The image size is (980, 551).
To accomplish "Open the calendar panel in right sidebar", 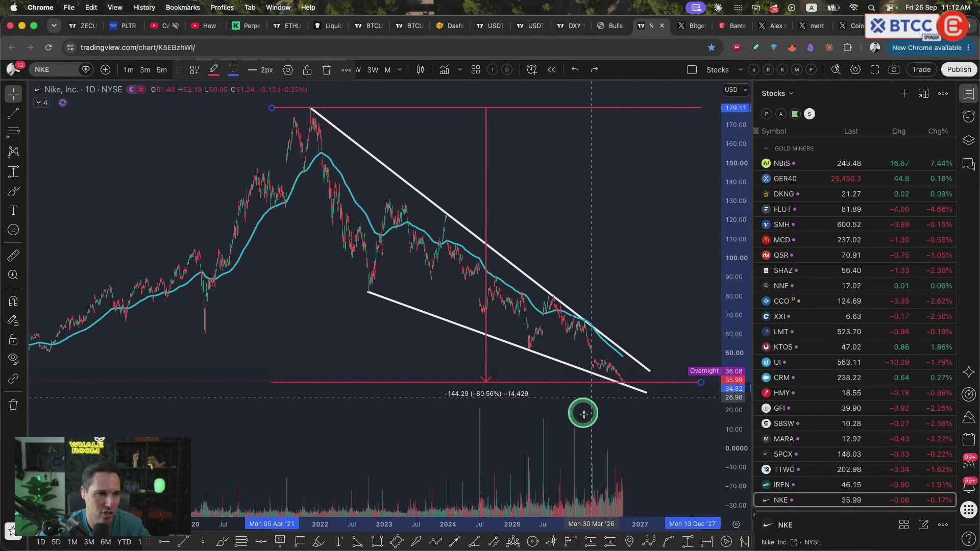I will [x=969, y=439].
